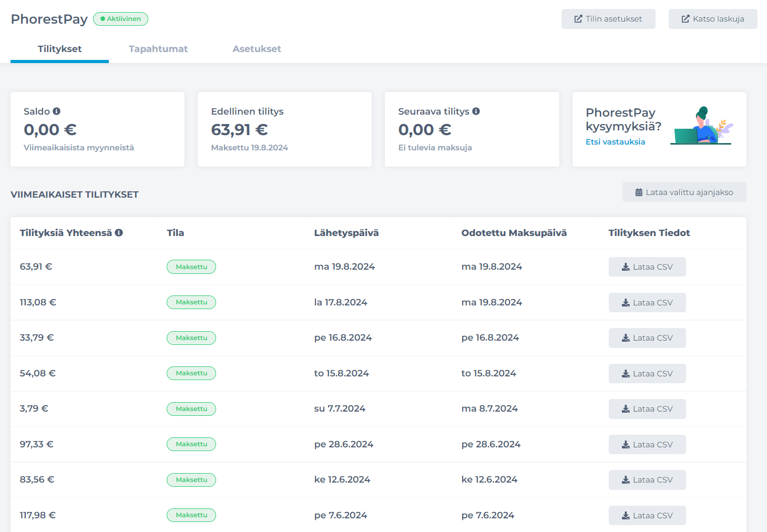Follow the Etsi vastauksia link
The height and width of the screenshot is (532, 767).
(616, 142)
